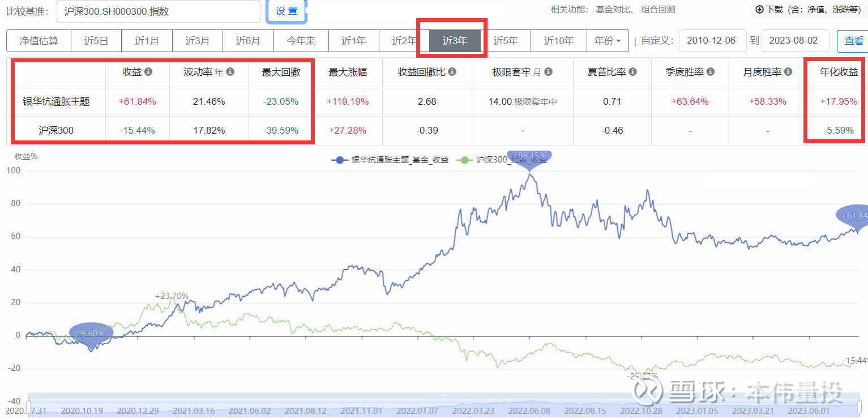
Task: Click the 银华抗通胀主题 row label
Action: (56, 102)
